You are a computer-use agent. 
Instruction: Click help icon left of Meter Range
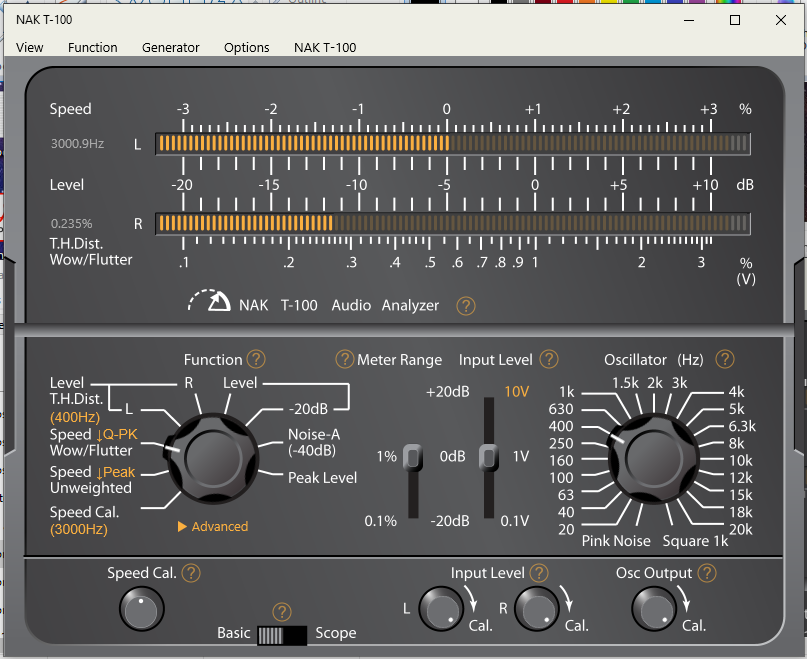tap(344, 359)
